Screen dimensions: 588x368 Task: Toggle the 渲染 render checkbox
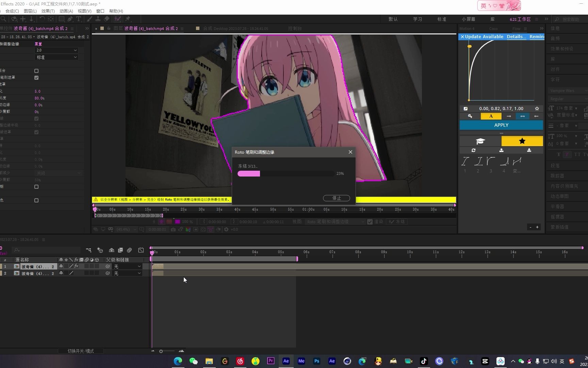370,222
